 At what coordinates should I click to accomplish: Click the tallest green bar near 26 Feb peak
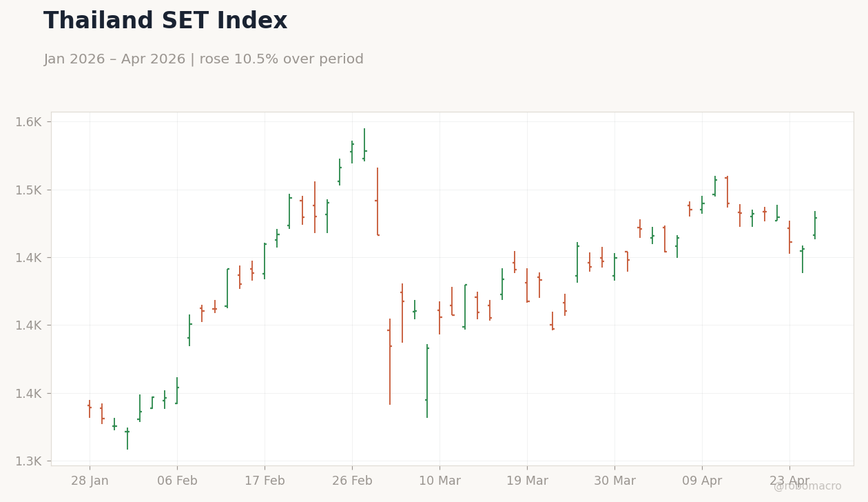(x=364, y=145)
